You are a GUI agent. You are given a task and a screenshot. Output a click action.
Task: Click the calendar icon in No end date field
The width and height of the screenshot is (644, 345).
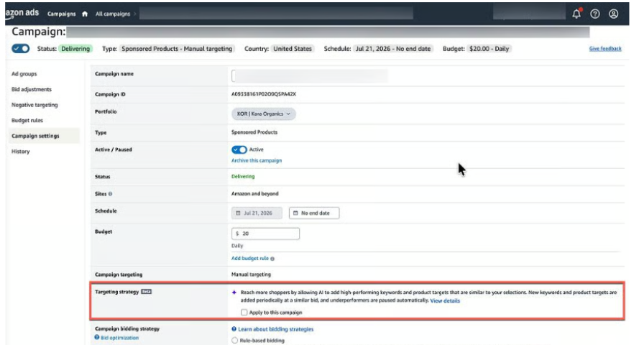[x=295, y=213]
